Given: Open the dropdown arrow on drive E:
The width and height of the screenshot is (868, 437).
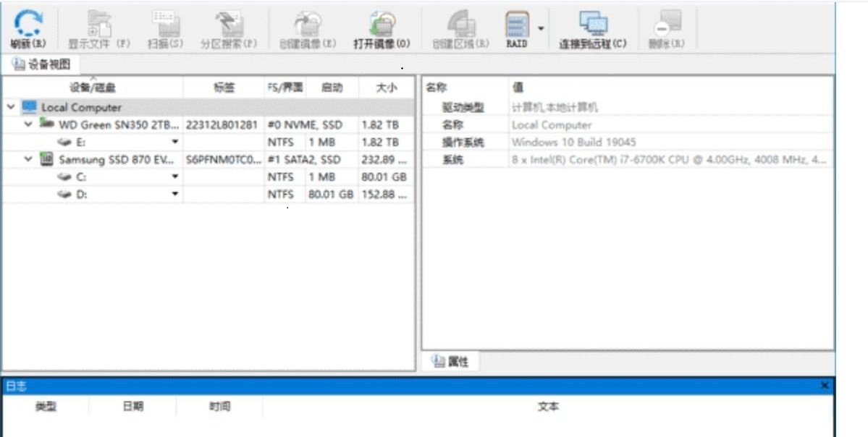Looking at the screenshot, I should (x=174, y=142).
